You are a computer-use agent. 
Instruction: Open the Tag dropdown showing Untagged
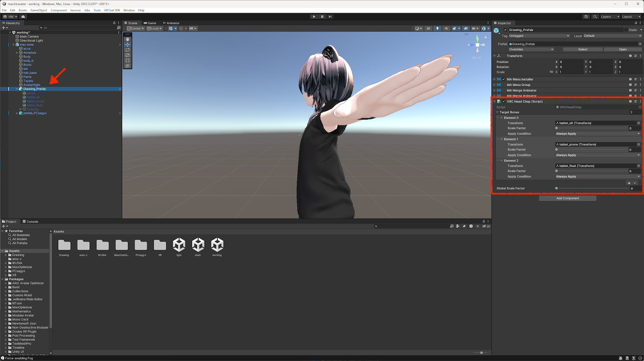[x=539, y=36]
